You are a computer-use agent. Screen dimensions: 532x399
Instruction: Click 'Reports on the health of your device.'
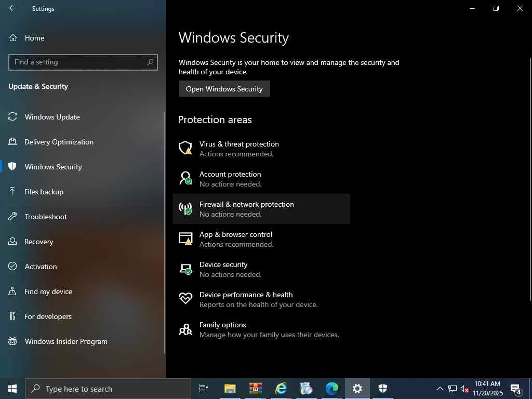[259, 304]
